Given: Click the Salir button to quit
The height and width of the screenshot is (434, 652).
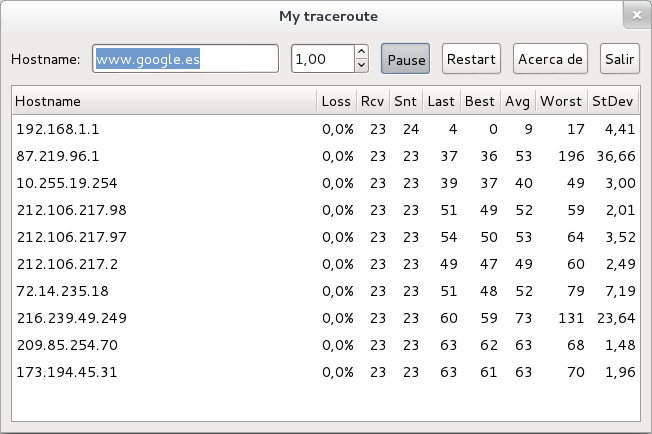Looking at the screenshot, I should tap(620, 59).
